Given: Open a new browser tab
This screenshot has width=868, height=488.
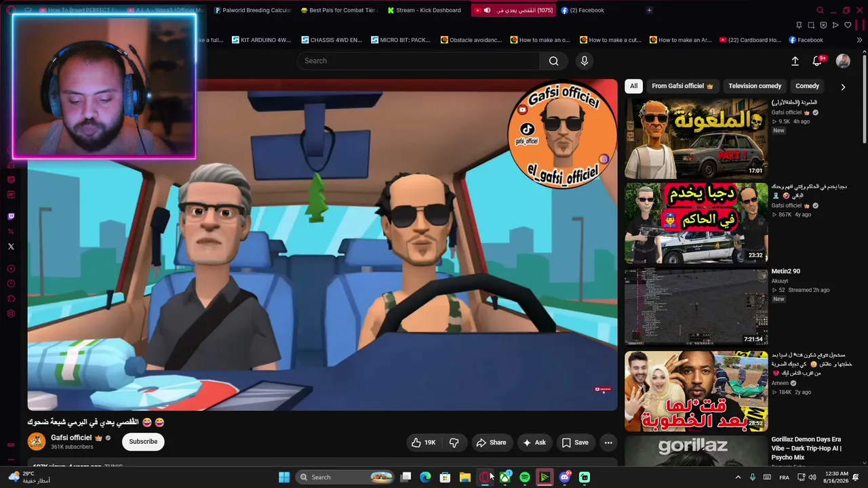Looking at the screenshot, I should tap(649, 10).
